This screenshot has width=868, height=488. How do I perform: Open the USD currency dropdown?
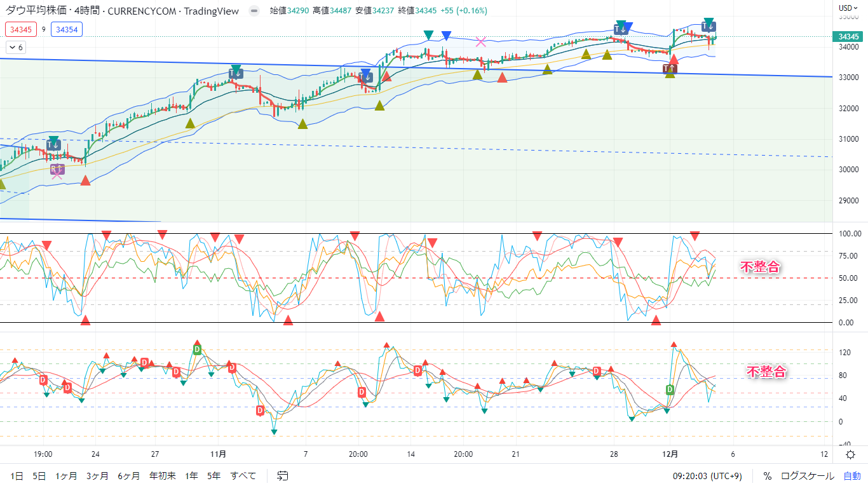pos(848,8)
